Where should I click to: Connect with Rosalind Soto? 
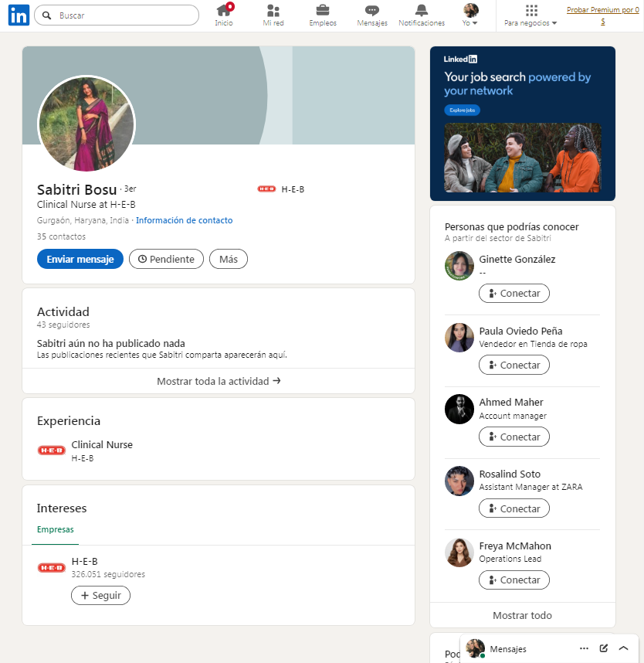514,508
